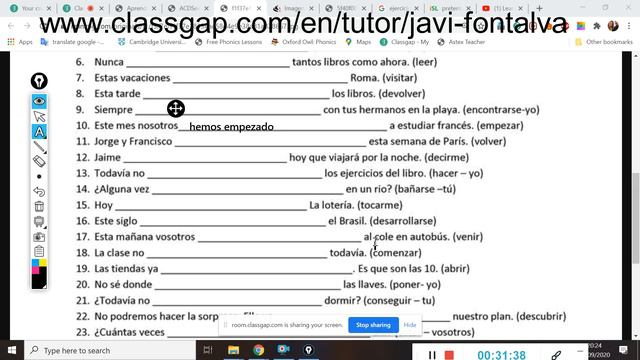Viewport: 640px width, 360px height.
Task: Switch to the YouTube browser tab
Action: pos(503,8)
